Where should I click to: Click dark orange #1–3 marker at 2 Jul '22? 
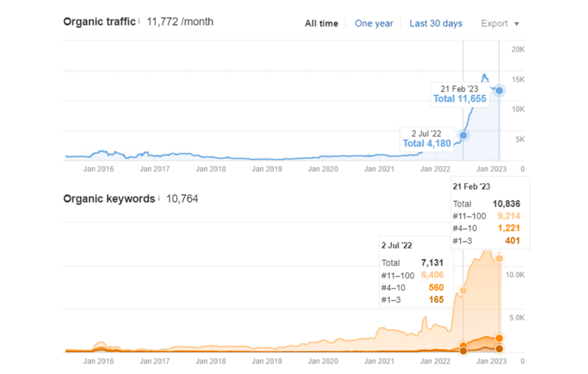pyautogui.click(x=463, y=350)
